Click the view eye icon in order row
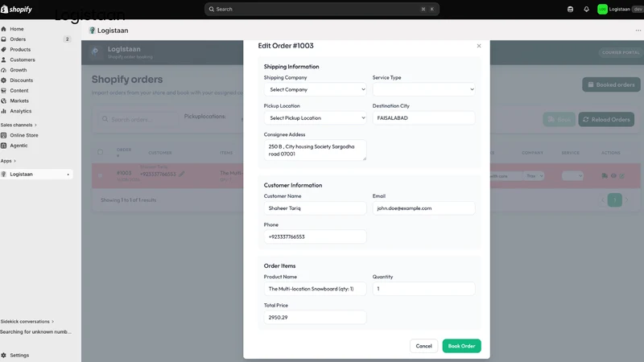Viewport: 644px width, 362px height. pyautogui.click(x=613, y=175)
